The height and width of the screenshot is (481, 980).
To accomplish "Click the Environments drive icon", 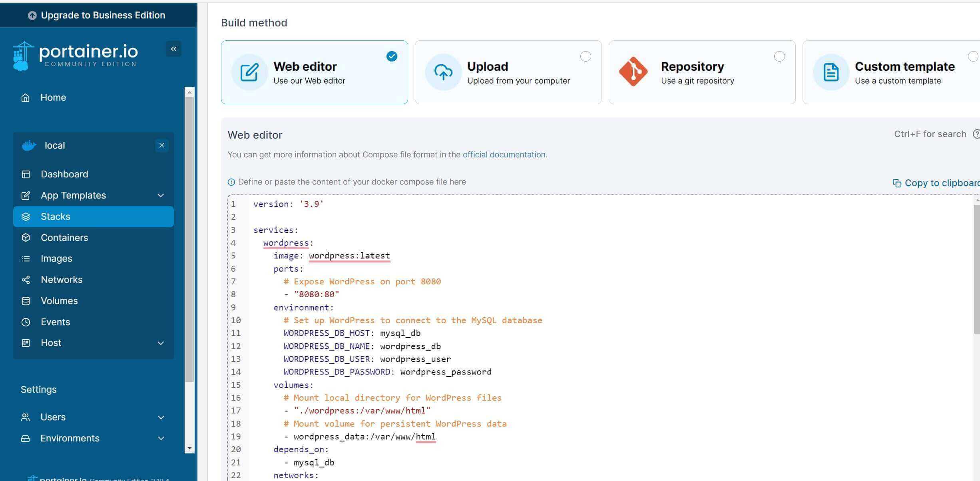I will [26, 438].
